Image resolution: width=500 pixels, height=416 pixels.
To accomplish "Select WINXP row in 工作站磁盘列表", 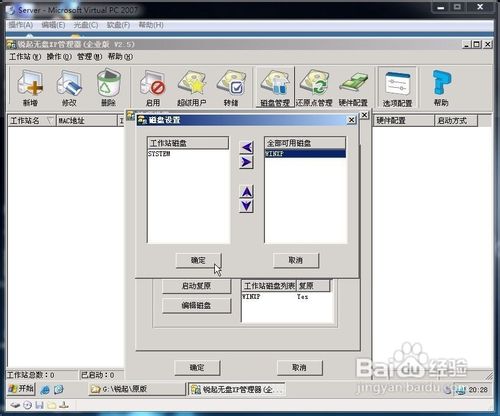I will [x=287, y=297].
